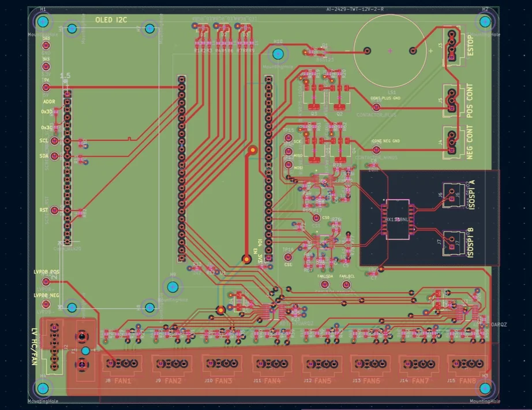Select the FAN4 connector label
The width and height of the screenshot is (532, 410).
tap(272, 381)
